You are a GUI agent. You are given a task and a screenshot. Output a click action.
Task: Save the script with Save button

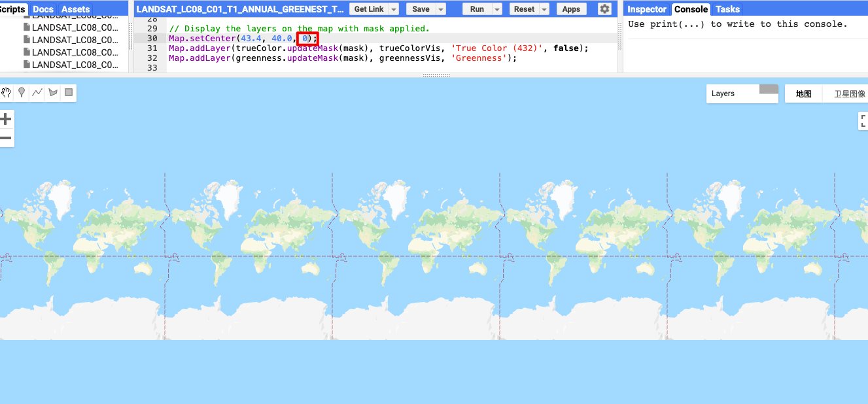point(421,9)
